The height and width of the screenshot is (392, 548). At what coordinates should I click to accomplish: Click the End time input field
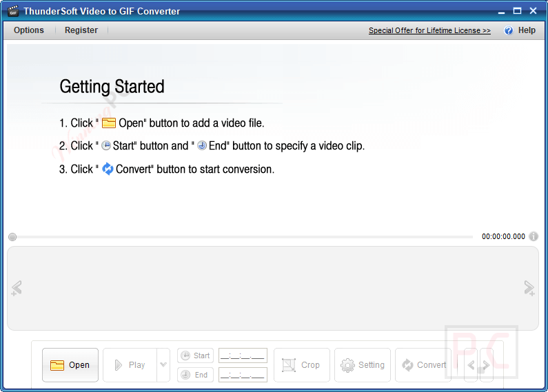[x=243, y=375]
